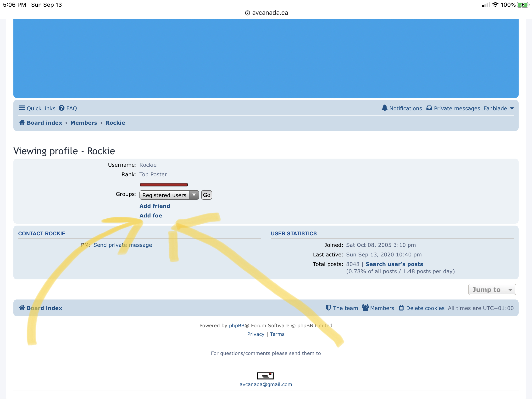532x399 pixels.
Task: Click the envelope email image
Action: pos(265,375)
